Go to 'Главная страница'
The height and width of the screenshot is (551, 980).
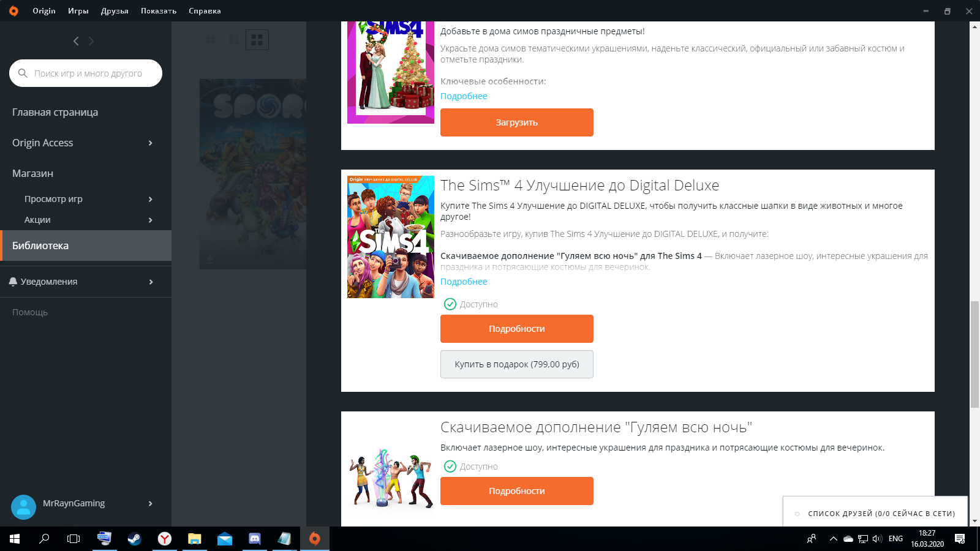55,112
